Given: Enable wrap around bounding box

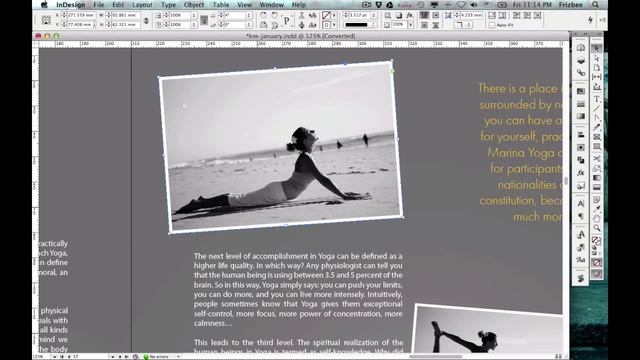Looking at the screenshot, I should pos(436,15).
